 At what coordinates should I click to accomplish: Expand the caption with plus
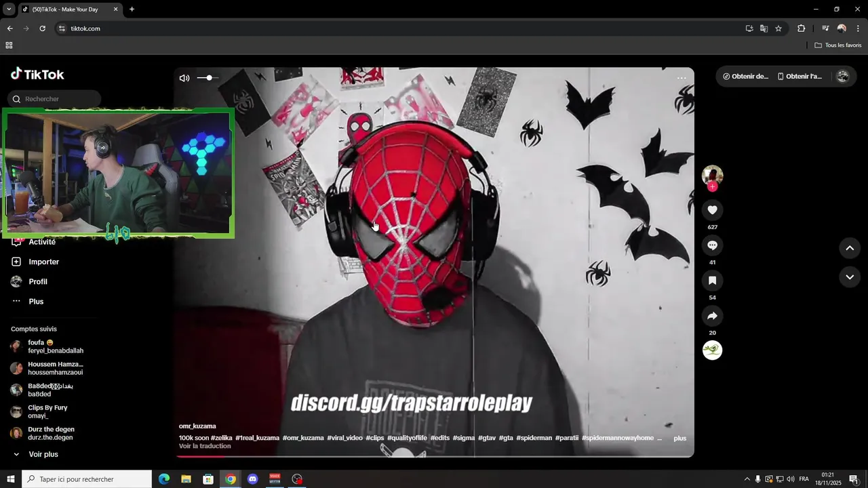point(679,439)
